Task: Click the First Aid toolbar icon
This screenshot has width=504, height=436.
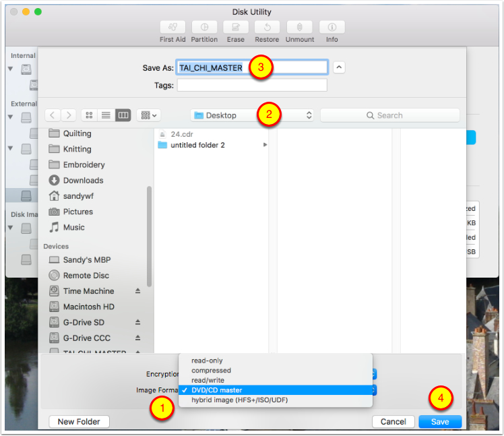Action: click(172, 27)
